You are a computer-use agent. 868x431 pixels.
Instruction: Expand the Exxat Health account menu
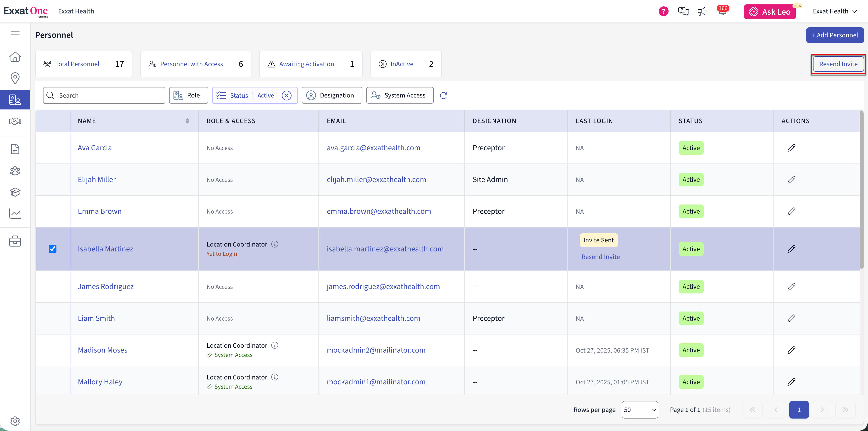(835, 11)
